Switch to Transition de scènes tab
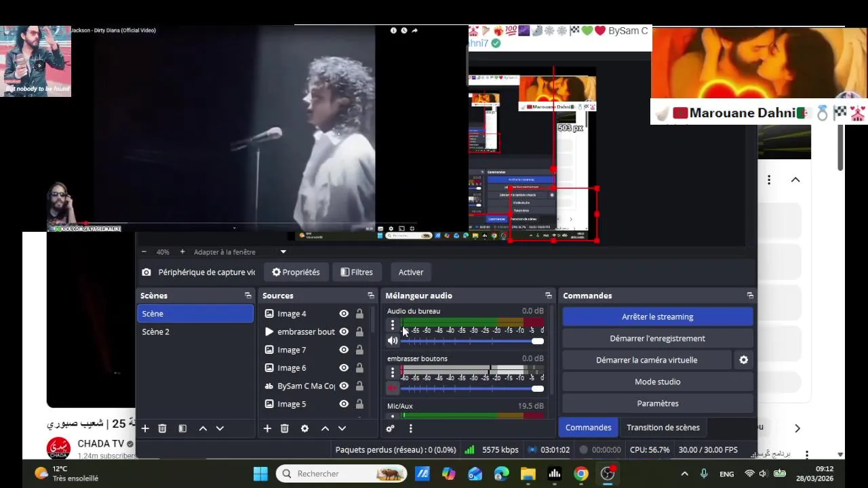The height and width of the screenshot is (488, 868). [x=663, y=428]
